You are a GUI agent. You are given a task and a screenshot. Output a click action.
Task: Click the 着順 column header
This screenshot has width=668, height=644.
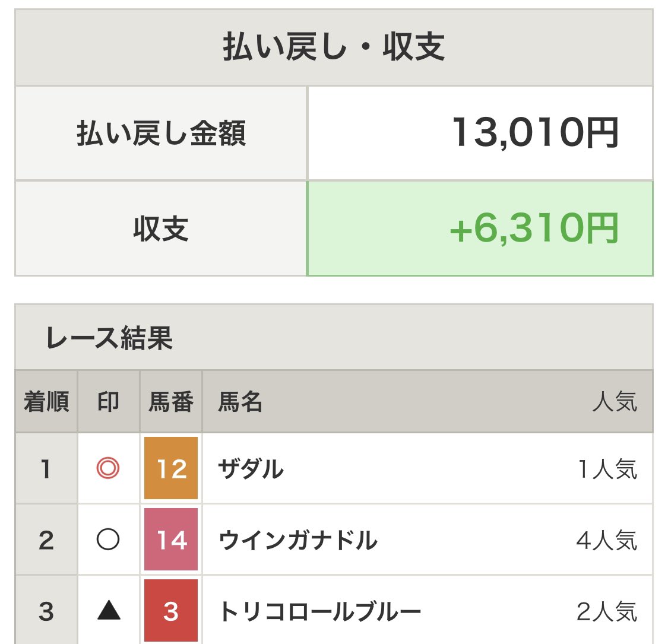pos(46,402)
